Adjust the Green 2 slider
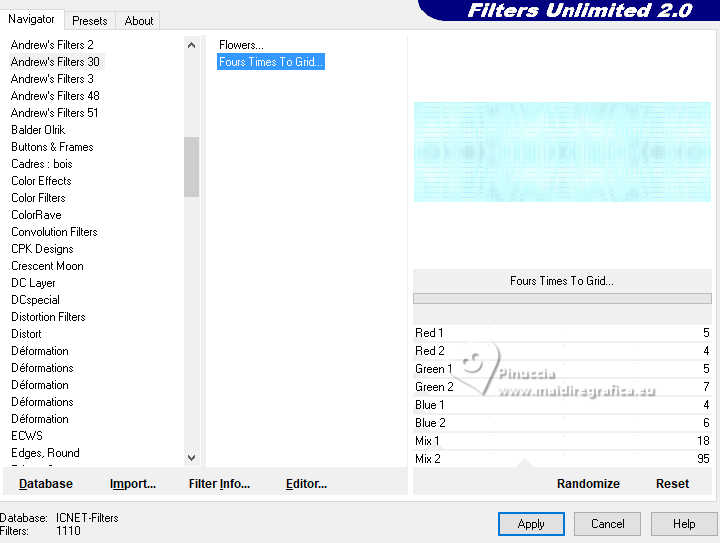 562,387
